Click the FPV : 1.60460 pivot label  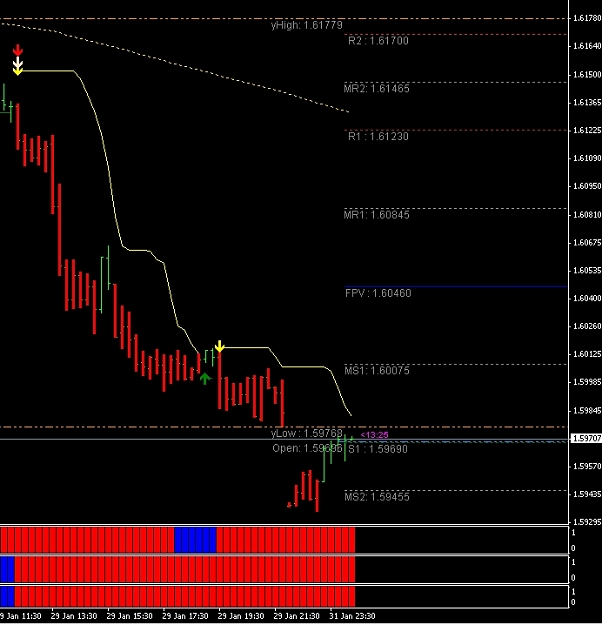pyautogui.click(x=378, y=293)
